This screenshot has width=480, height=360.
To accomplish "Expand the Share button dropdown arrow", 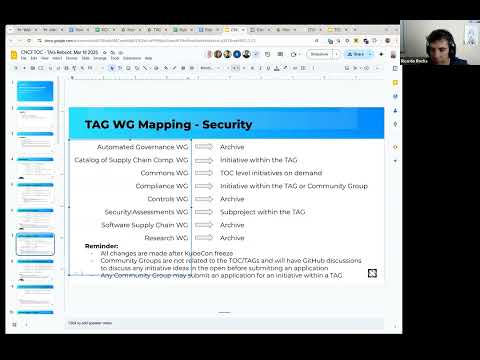I will [370, 54].
